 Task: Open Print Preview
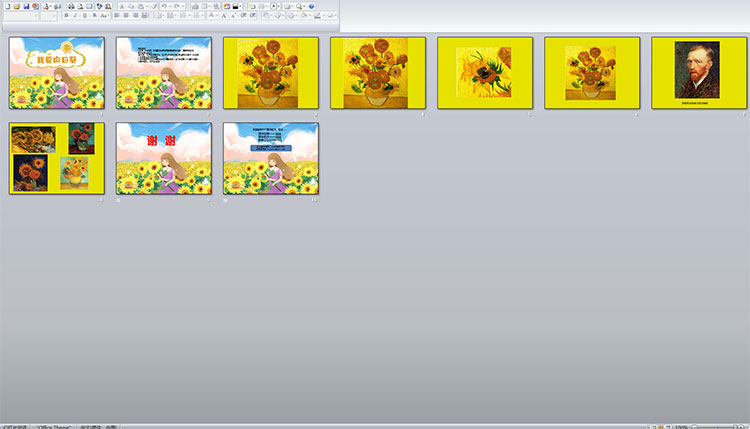point(80,7)
